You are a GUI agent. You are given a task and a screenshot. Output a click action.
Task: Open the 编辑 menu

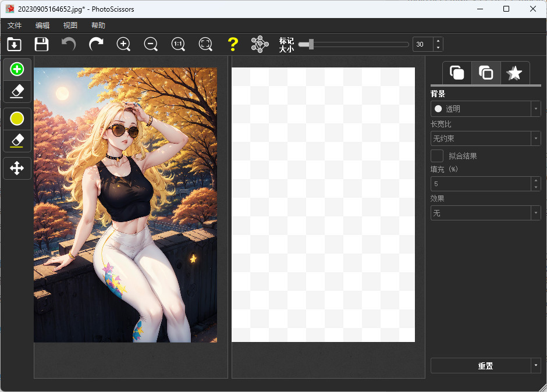[x=42, y=26]
